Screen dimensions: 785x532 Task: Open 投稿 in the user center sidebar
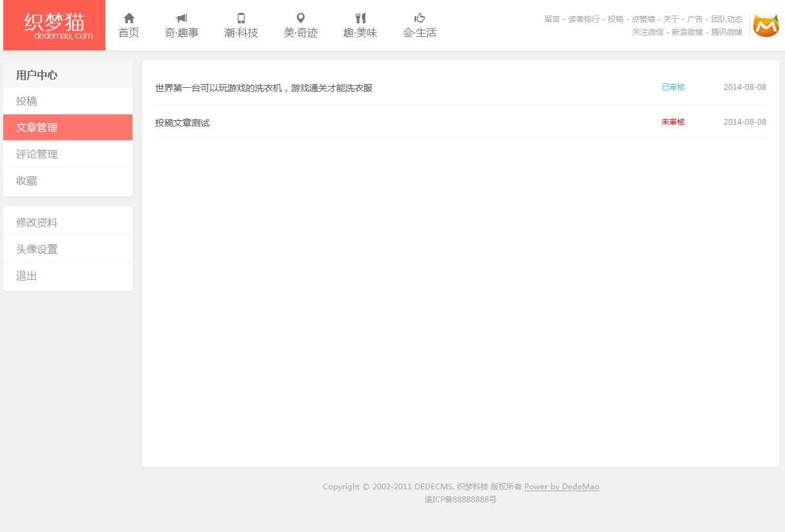tap(27, 101)
